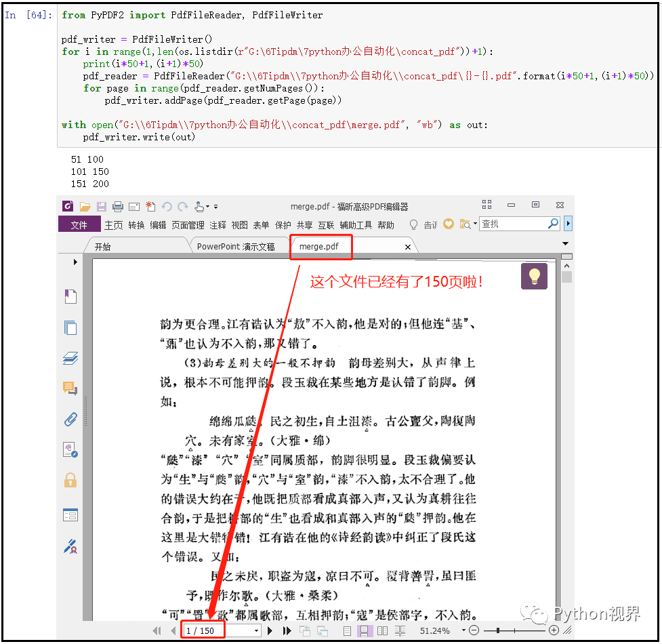Image resolution: width=662 pixels, height=644 pixels.
Task: Open the hand tool dropdown arrow
Action: tap(207, 206)
